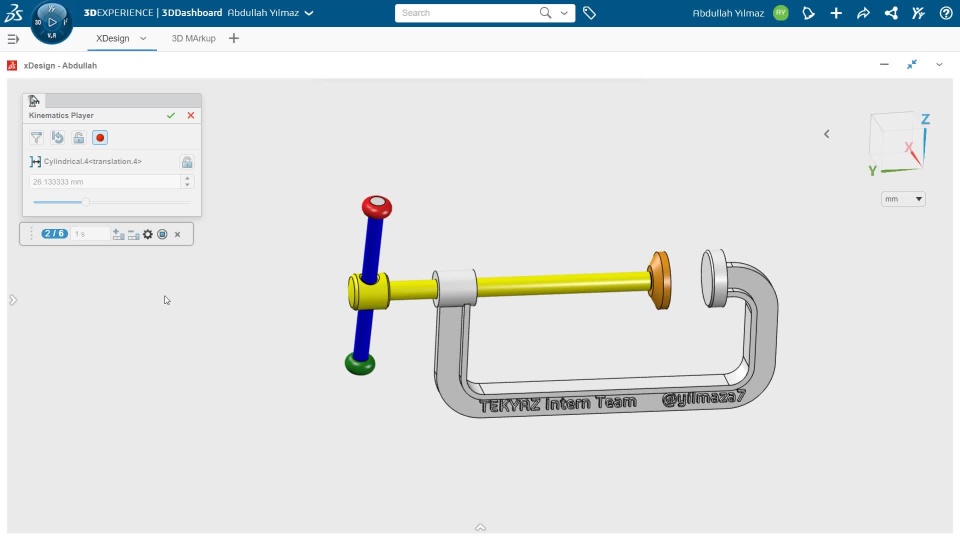Confirm Kinematics Player with green check
The image size is (960, 540).
pos(171,115)
